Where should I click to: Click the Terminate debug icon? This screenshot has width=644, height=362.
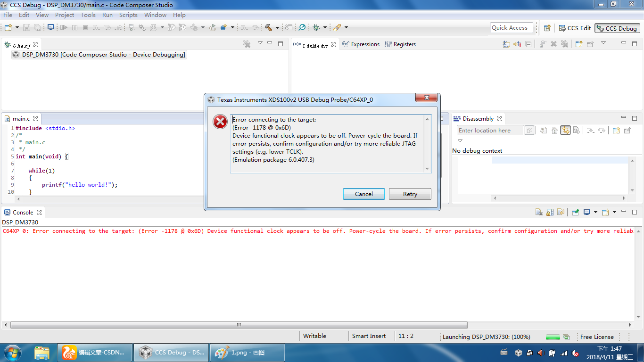pos(85,27)
